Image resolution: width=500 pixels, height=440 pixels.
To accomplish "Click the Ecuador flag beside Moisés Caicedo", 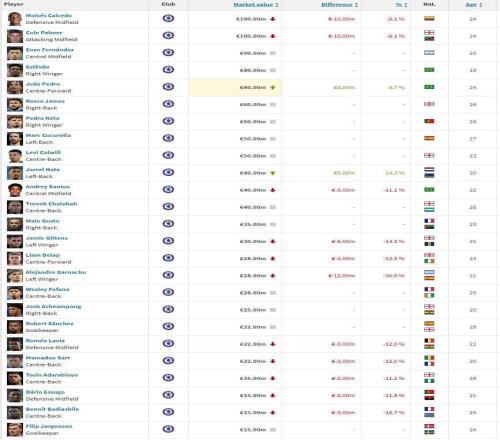I will pyautogui.click(x=429, y=19).
